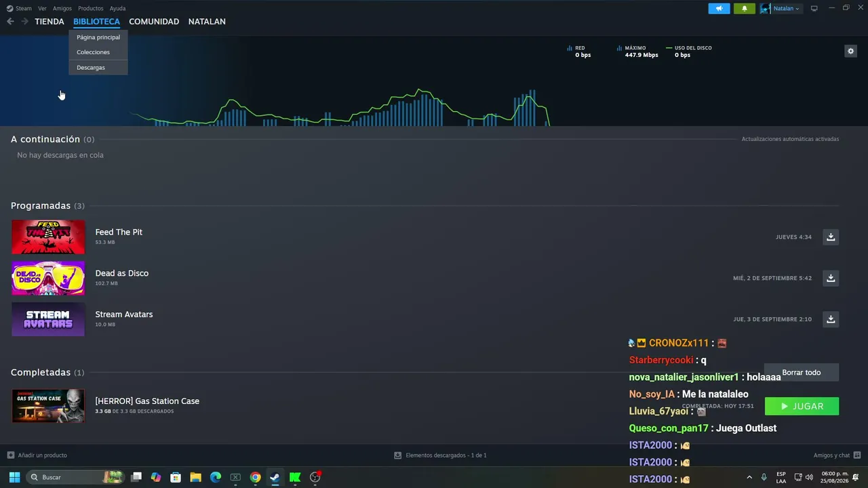Viewport: 868px width, 488px height.
Task: Open the Ayuda menu
Action: click(x=117, y=8)
